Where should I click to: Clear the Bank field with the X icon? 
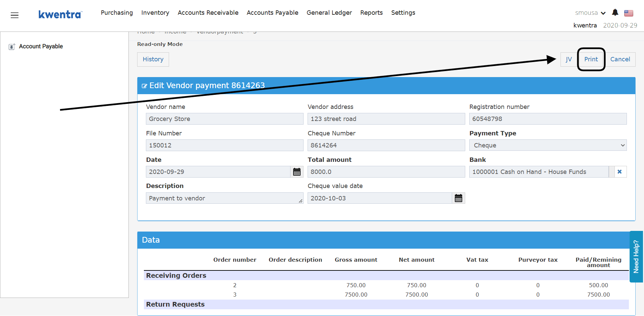coord(620,172)
